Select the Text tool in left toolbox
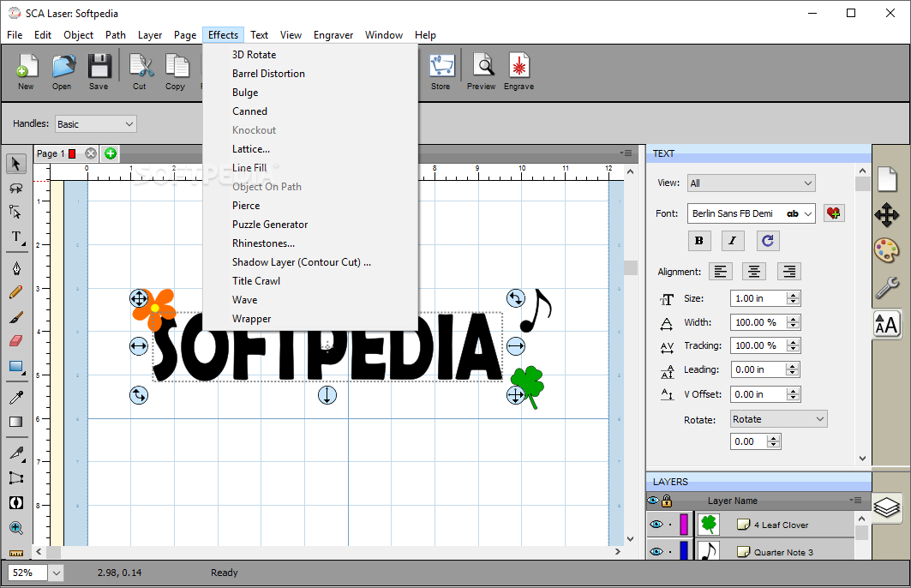 coord(16,237)
